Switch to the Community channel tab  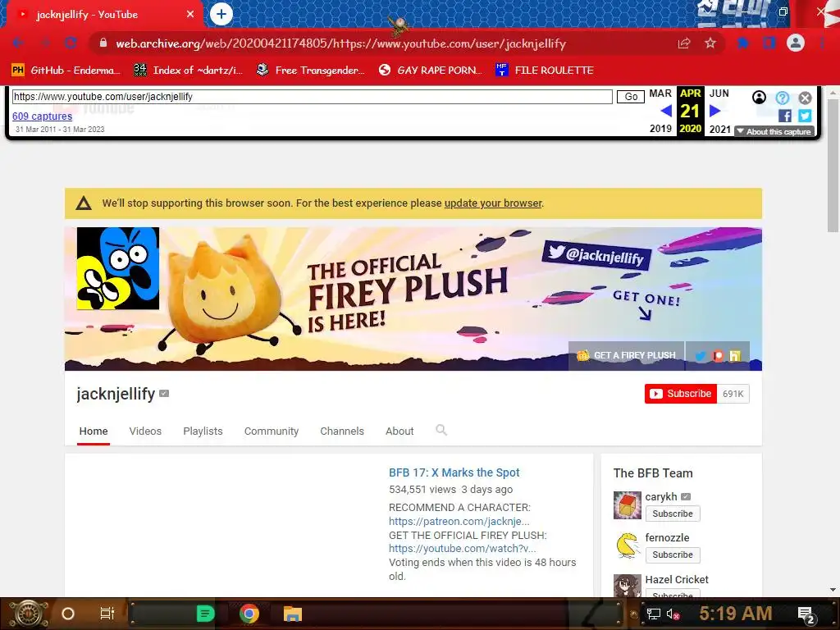click(x=271, y=431)
